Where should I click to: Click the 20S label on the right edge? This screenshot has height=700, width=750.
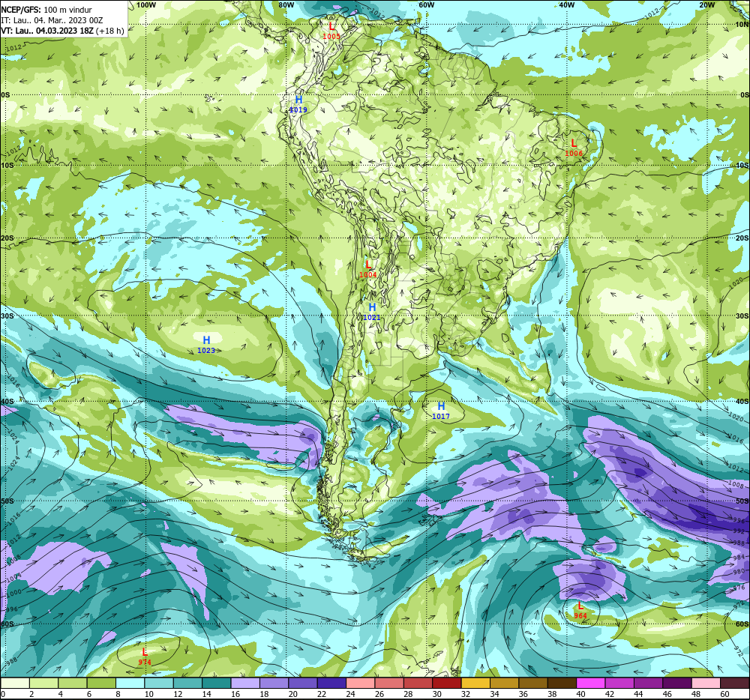[x=742, y=238]
